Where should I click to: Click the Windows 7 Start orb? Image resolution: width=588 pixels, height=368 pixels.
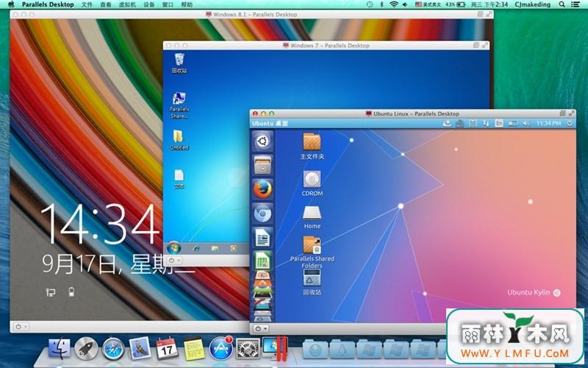173,248
